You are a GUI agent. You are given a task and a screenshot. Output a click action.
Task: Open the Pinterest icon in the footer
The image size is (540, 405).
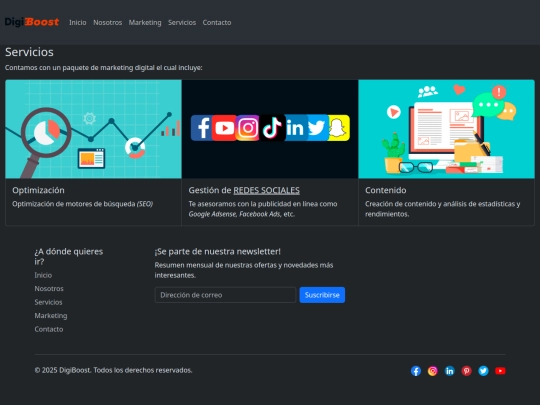(466, 371)
